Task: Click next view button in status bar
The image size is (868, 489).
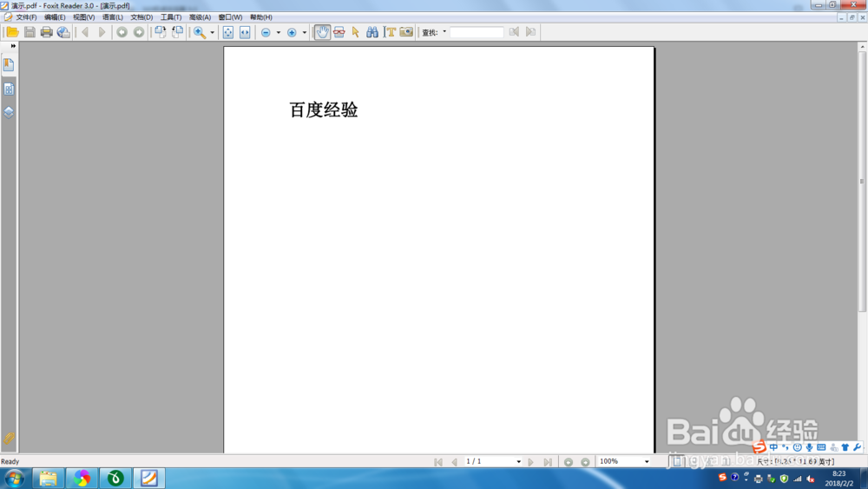Action: click(585, 462)
